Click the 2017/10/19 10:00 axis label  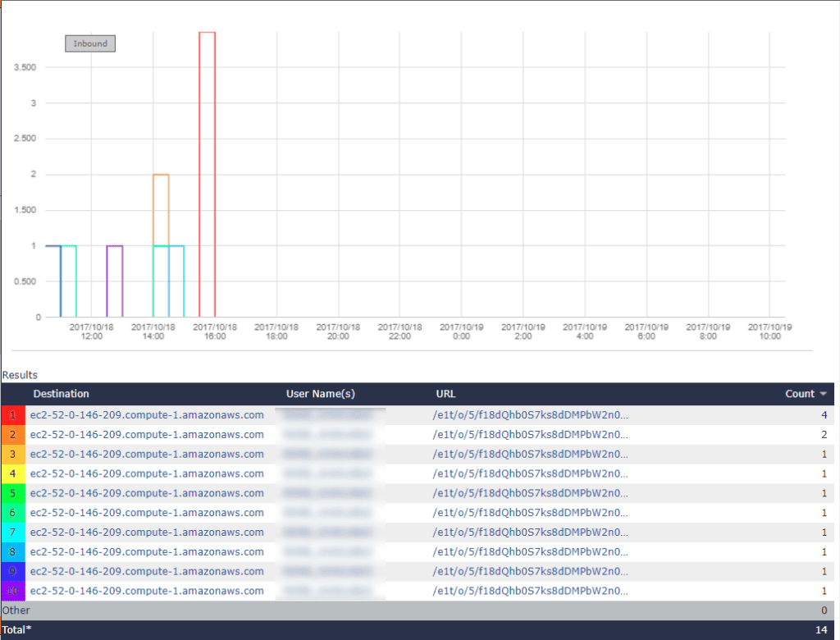[769, 331]
